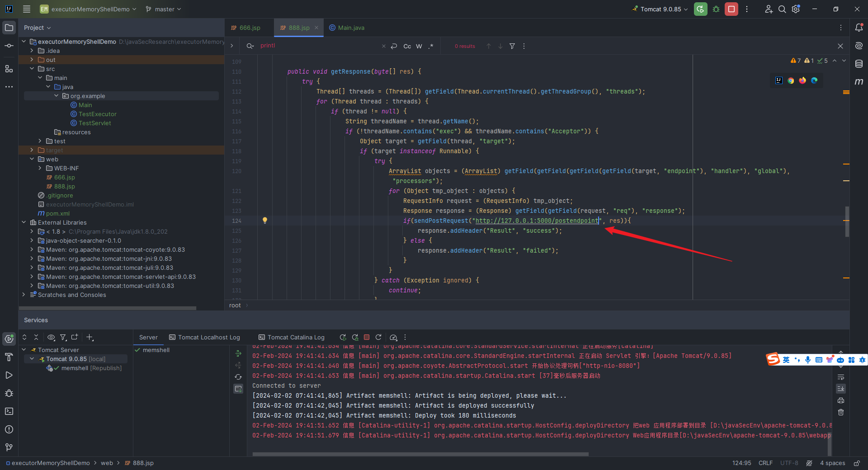Open the Commit tool window
The height and width of the screenshot is (470, 868).
(x=9, y=46)
